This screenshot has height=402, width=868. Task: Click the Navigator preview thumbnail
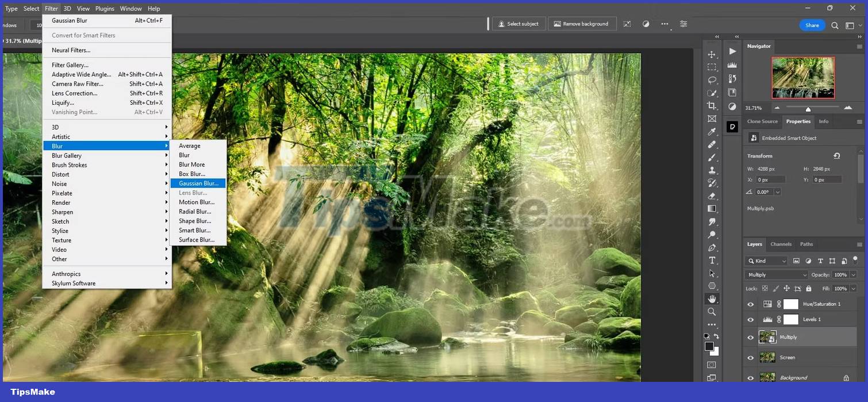(x=802, y=78)
